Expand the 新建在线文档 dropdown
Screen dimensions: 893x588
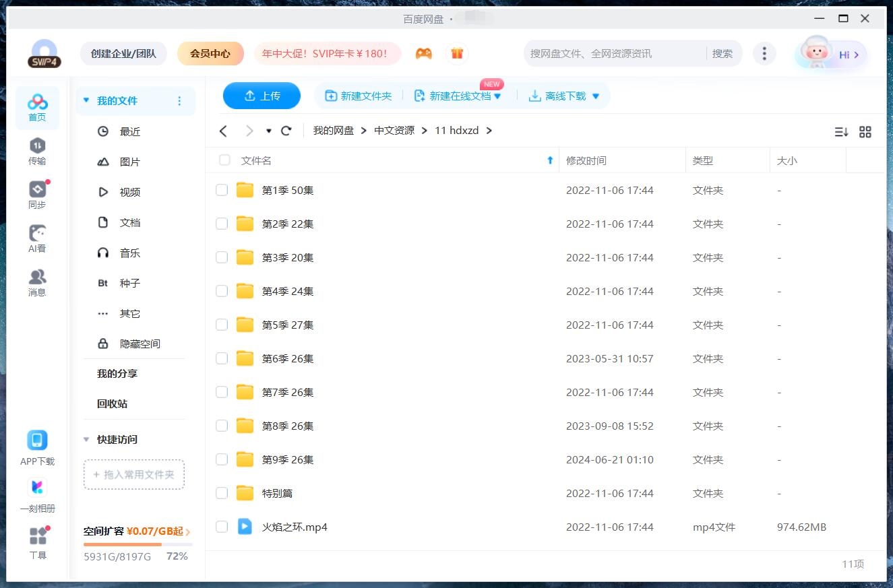click(x=497, y=96)
